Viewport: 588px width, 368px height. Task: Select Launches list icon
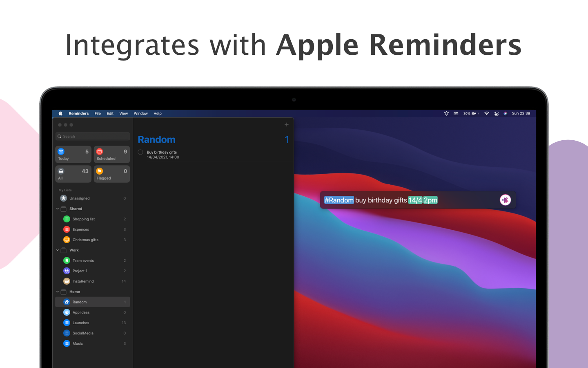pyautogui.click(x=67, y=323)
